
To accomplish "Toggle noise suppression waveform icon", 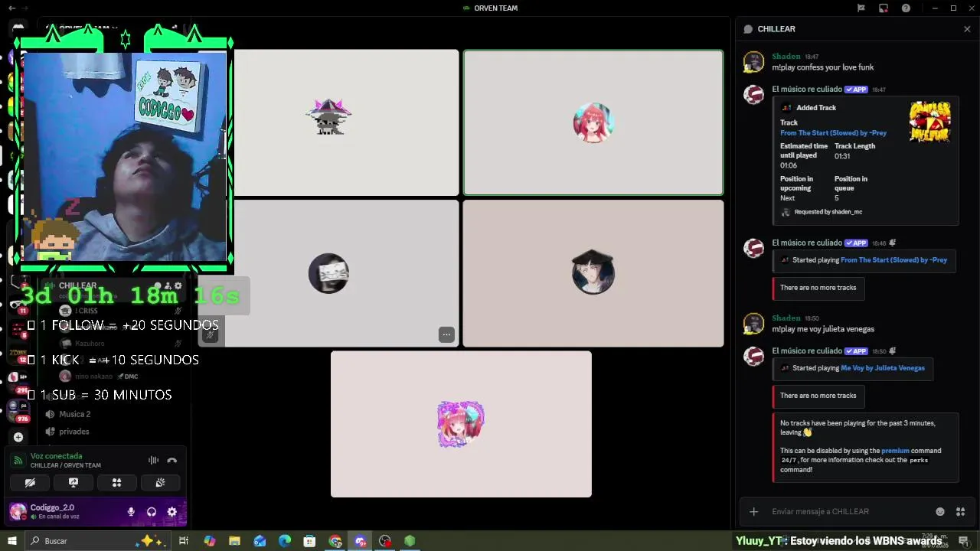I will click(x=153, y=460).
